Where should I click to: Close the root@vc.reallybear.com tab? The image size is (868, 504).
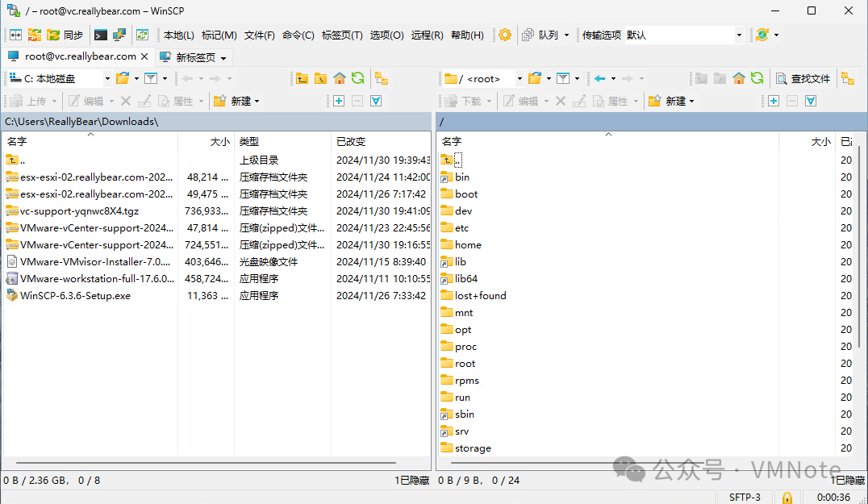tap(144, 56)
